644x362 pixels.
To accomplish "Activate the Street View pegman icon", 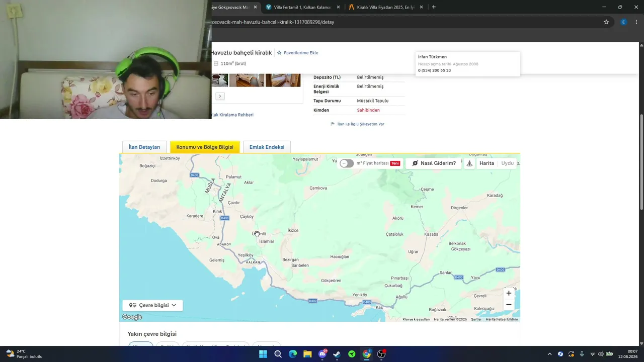I will (x=469, y=163).
